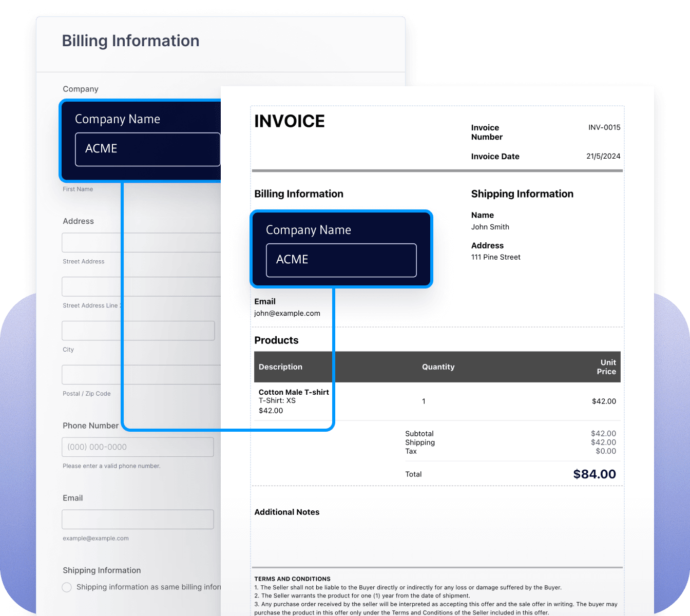
Task: Click the highlighted Company Name on the invoice
Action: [341, 260]
